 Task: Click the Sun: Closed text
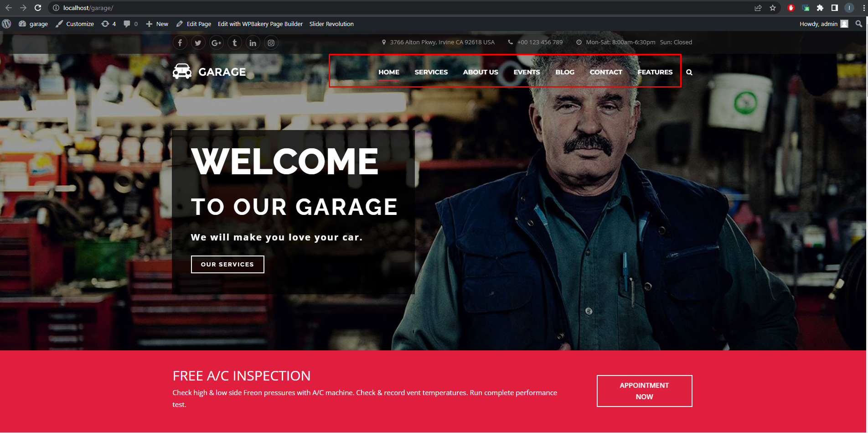click(676, 42)
